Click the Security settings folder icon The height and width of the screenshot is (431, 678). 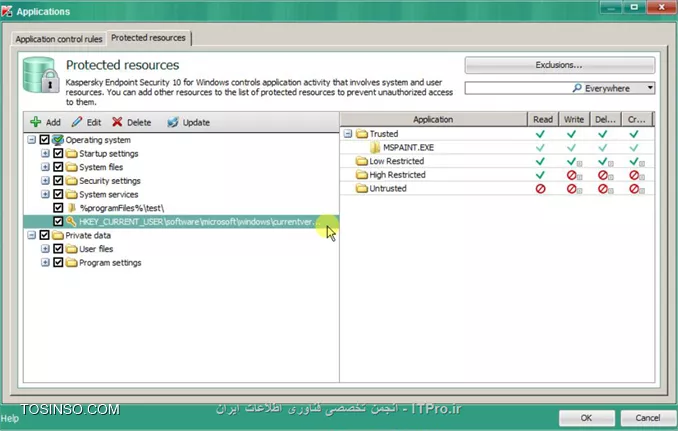[x=72, y=181]
